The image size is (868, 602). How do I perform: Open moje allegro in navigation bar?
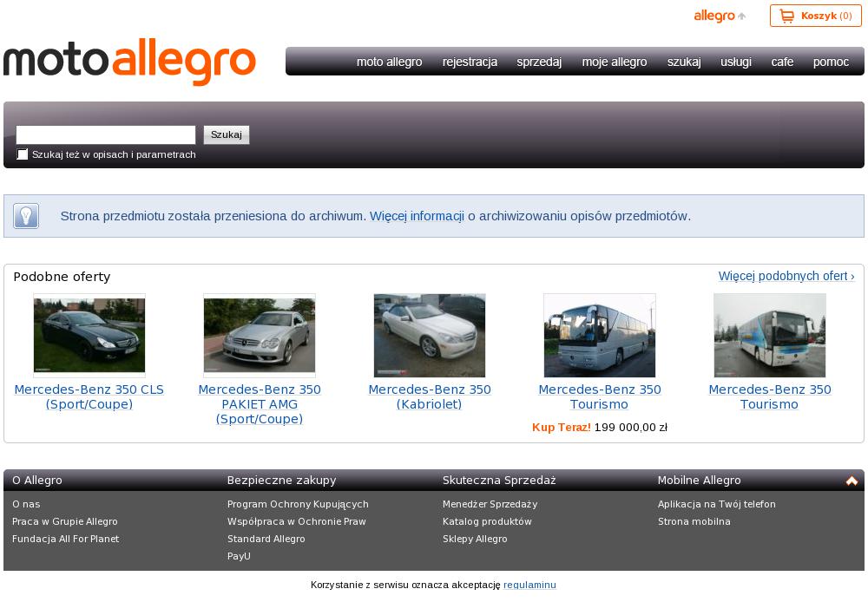point(615,62)
